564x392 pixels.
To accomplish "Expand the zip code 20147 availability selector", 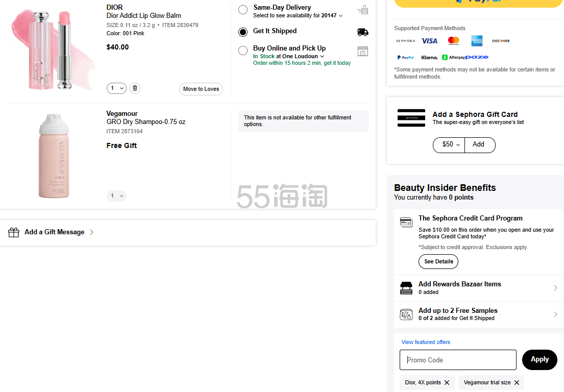I will click(x=340, y=16).
